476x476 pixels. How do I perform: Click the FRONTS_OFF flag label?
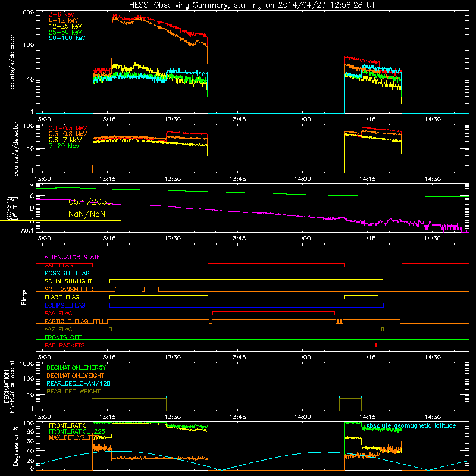point(63,337)
